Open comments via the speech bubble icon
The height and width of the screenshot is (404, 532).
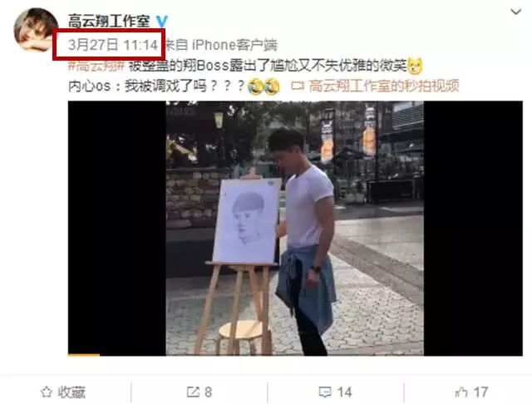point(325,392)
